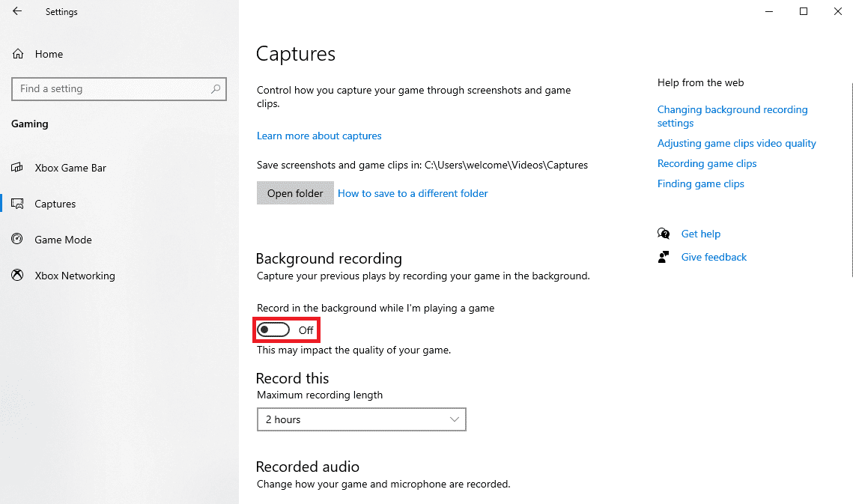Click Find a setting search box
Screen dimensions: 853x504
click(112, 88)
